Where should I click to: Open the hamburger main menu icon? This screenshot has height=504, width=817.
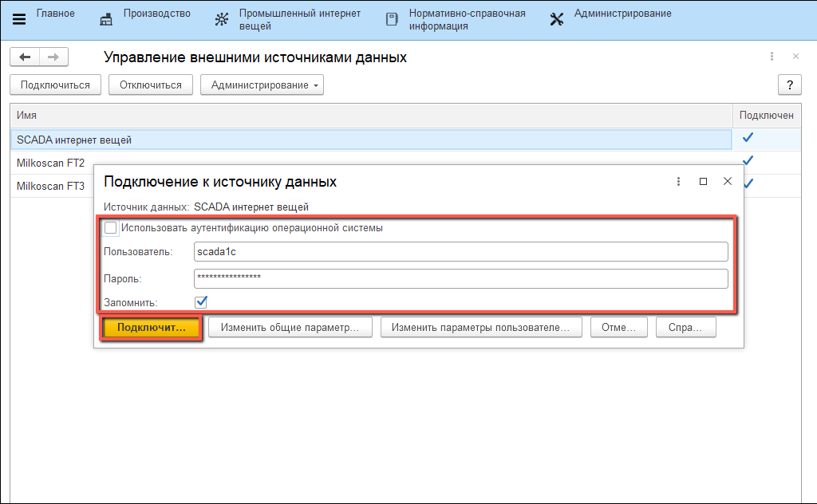click(19, 20)
